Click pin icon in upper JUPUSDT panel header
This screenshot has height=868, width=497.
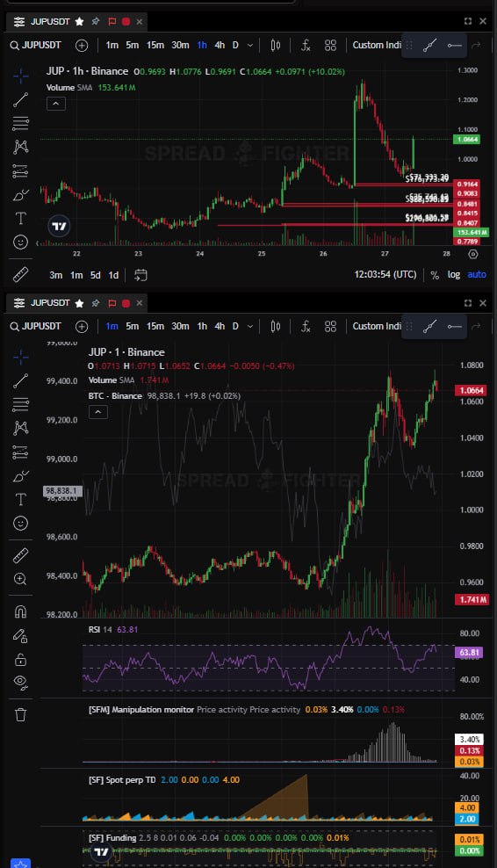point(95,22)
